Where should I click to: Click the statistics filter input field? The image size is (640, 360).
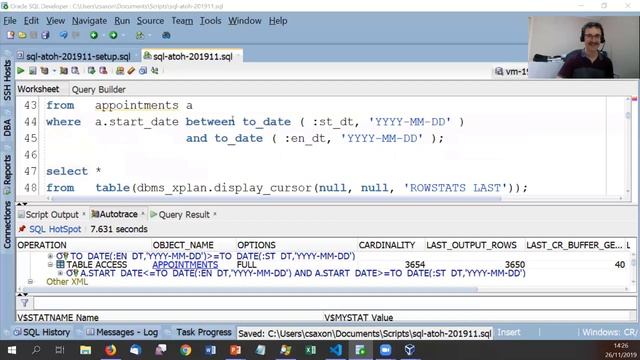tap(334, 303)
